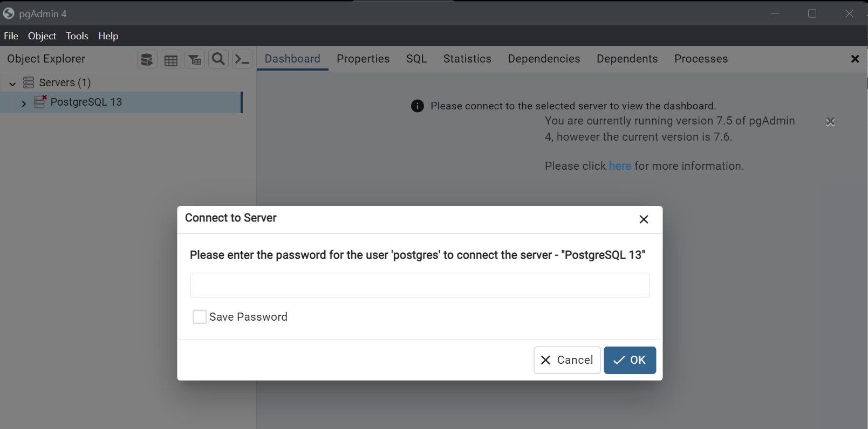This screenshot has height=429, width=868.
Task: Expand the PostgreSQL 13 server node
Action: click(24, 103)
